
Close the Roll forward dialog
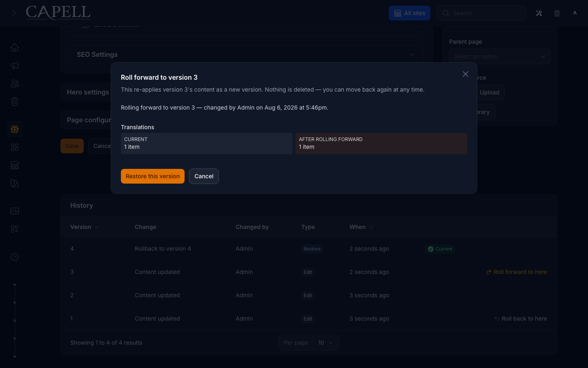click(465, 74)
